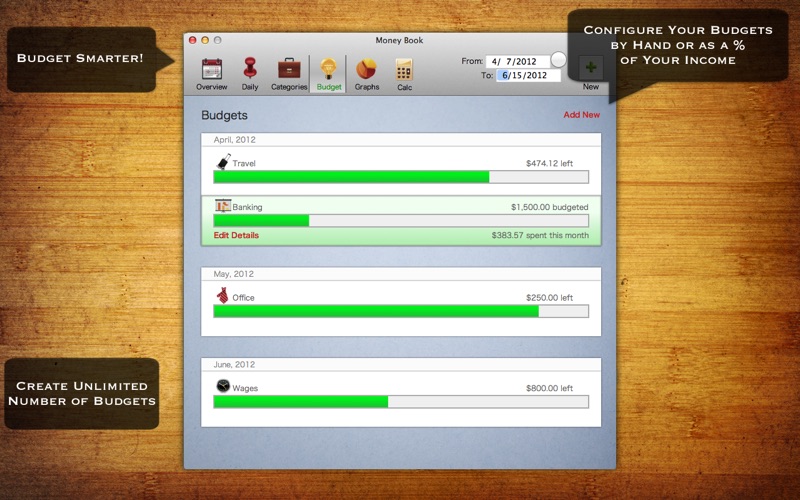This screenshot has height=500, width=800.
Task: Open Edit Details for Banking budget
Action: [236, 235]
